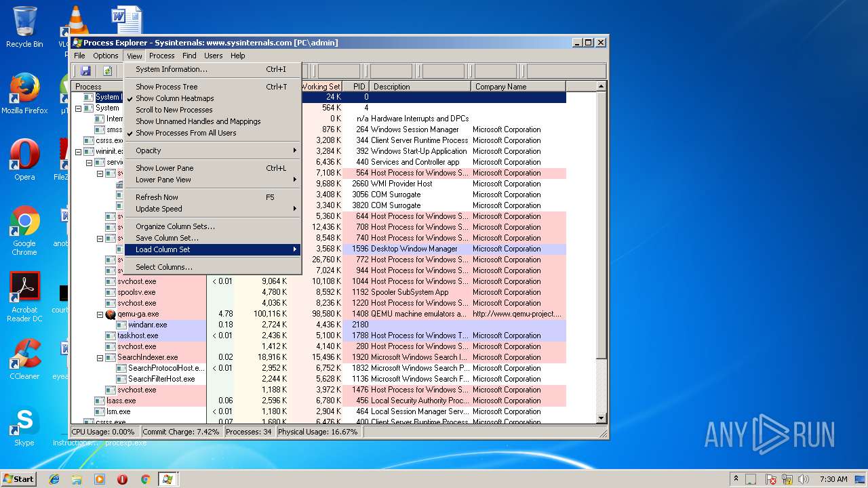This screenshot has width=868, height=488.
Task: Launch the Google Chrome desktop shortcut
Action: click(24, 230)
